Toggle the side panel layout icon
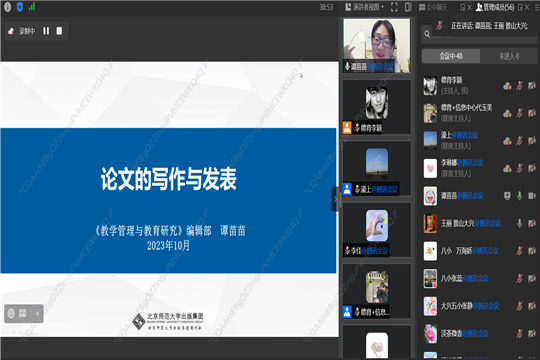The height and width of the screenshot is (360, 540). click(408, 7)
